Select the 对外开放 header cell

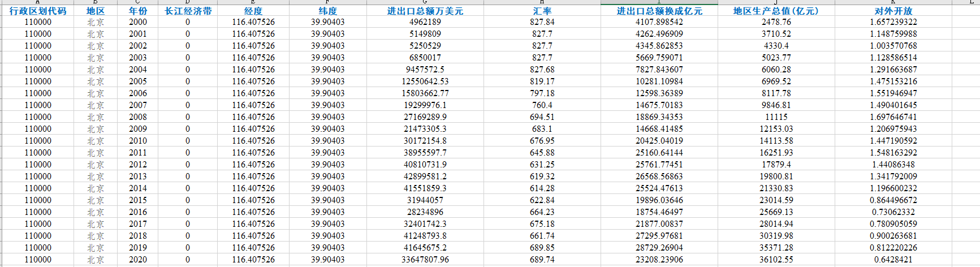click(x=893, y=11)
